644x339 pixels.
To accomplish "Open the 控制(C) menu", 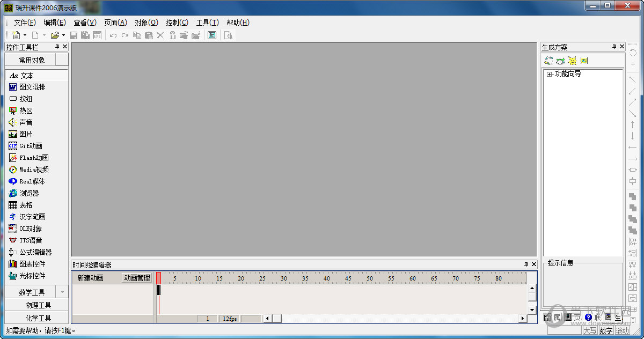I will pos(177,23).
